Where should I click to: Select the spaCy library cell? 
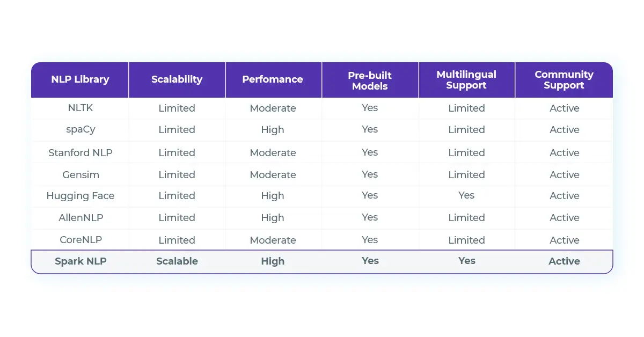pos(80,130)
